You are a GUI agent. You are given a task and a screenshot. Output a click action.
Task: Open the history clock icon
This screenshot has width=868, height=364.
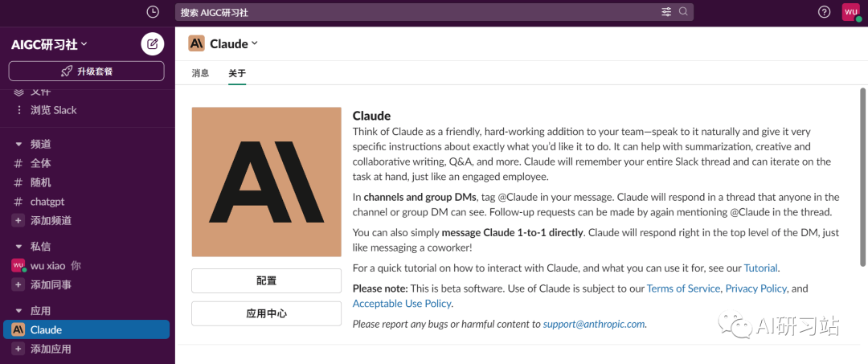pos(152,11)
